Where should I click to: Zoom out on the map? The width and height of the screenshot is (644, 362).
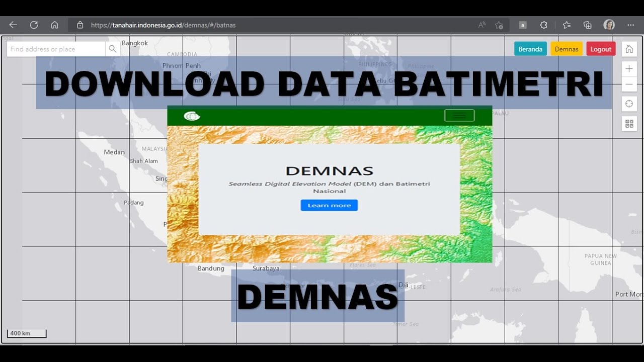(x=629, y=84)
